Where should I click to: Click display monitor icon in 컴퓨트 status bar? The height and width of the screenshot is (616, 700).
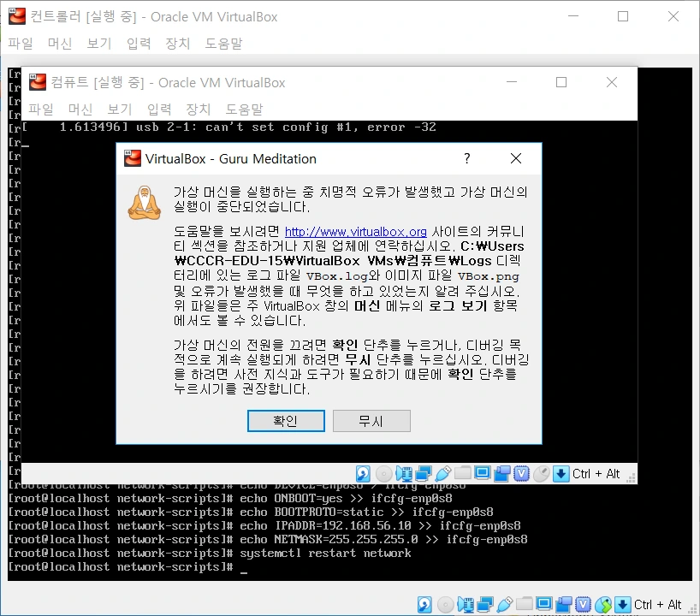(x=483, y=473)
